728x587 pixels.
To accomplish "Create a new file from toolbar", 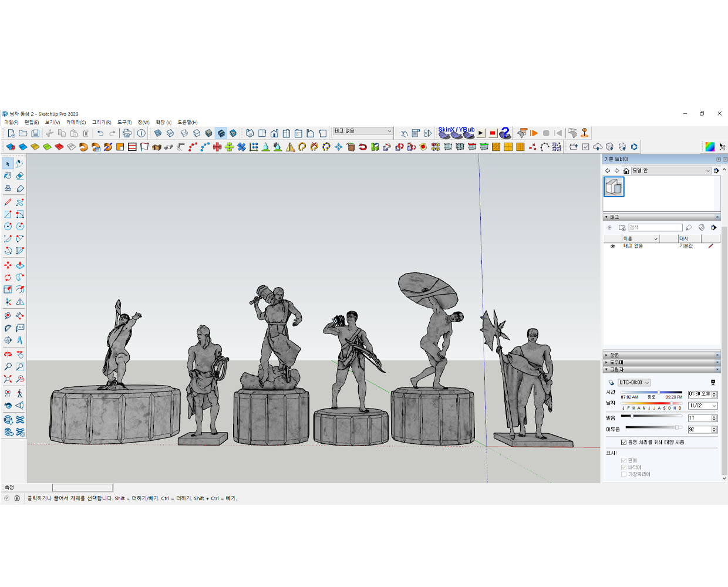I will [x=11, y=133].
